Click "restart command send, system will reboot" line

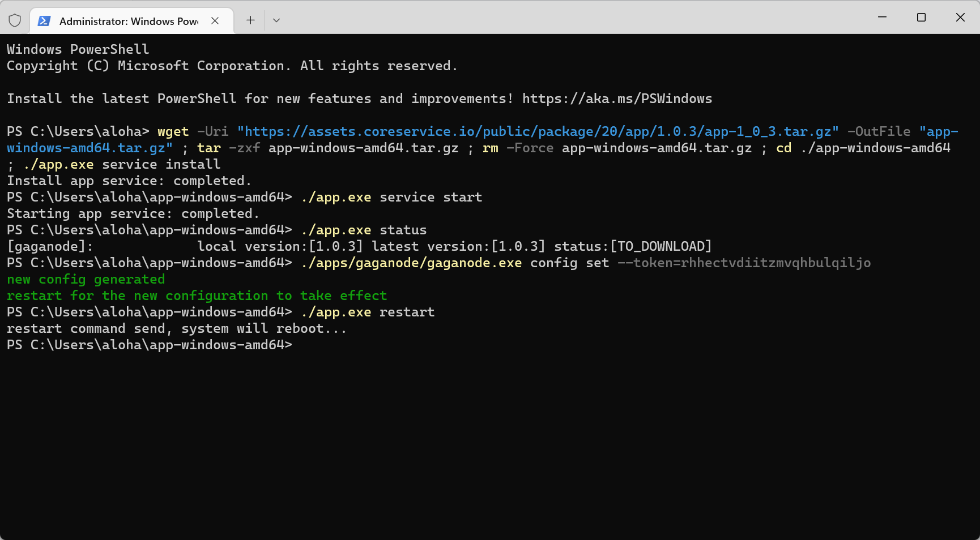click(x=176, y=329)
